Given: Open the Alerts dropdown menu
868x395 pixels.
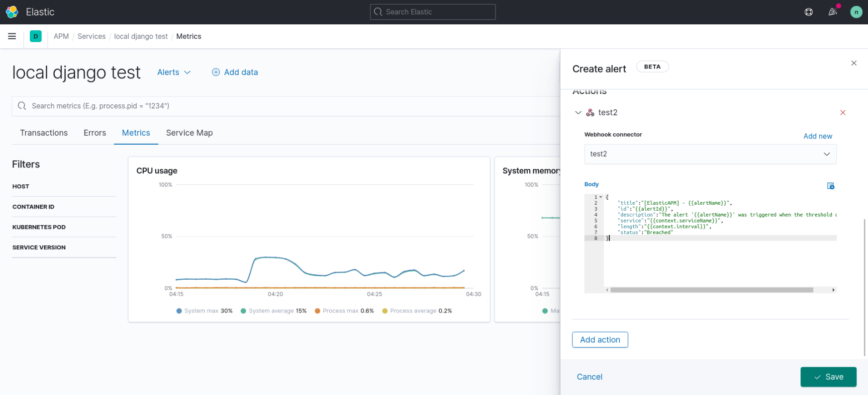Looking at the screenshot, I should 174,72.
